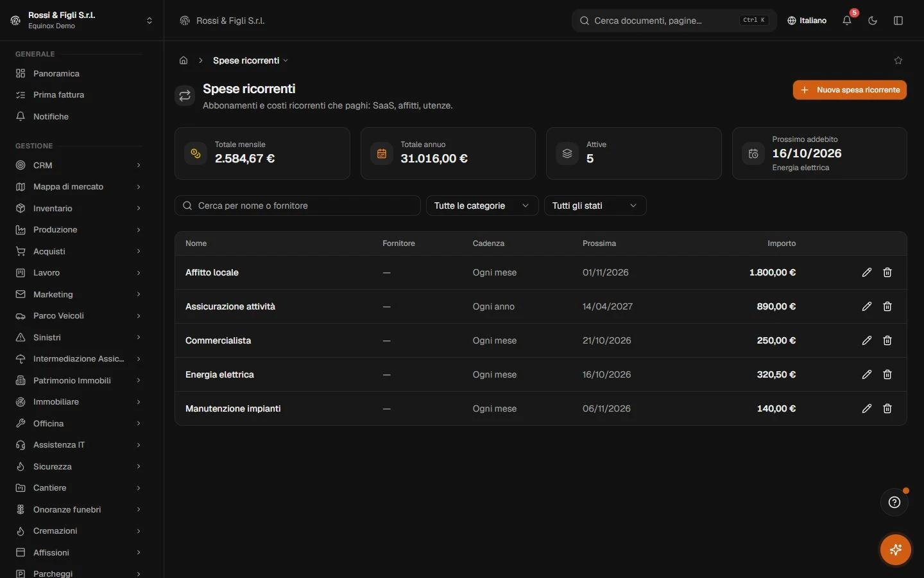Image resolution: width=924 pixels, height=578 pixels.
Task: Open the notifications bell
Action: pos(847,21)
